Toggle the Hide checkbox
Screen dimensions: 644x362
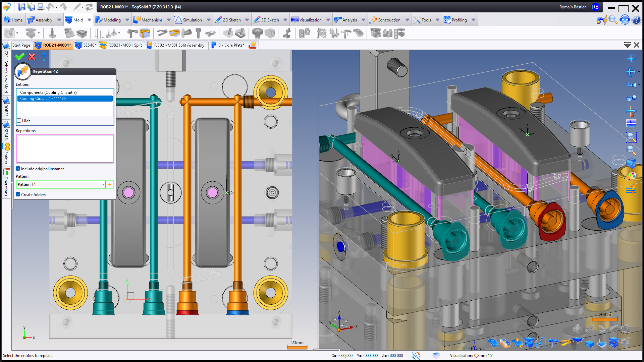pos(19,121)
